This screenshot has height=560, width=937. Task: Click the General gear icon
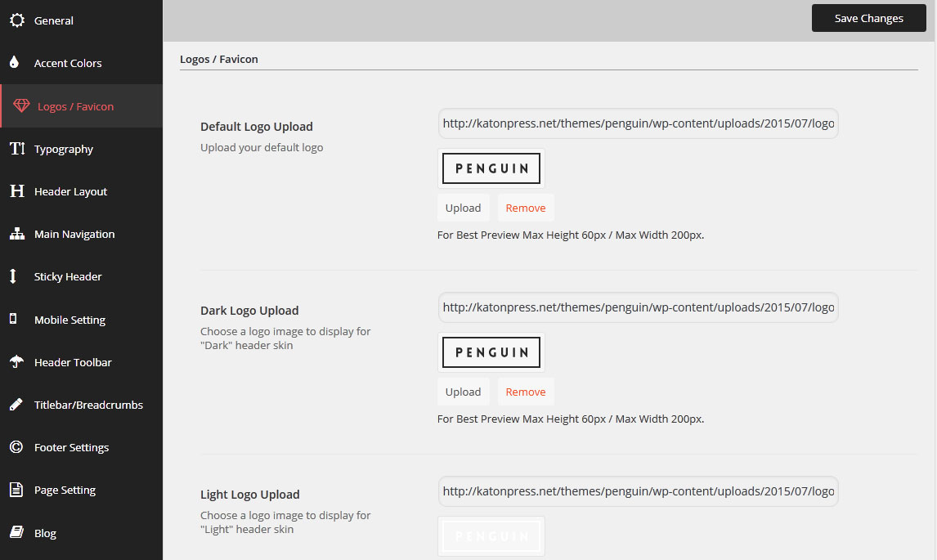[16, 20]
